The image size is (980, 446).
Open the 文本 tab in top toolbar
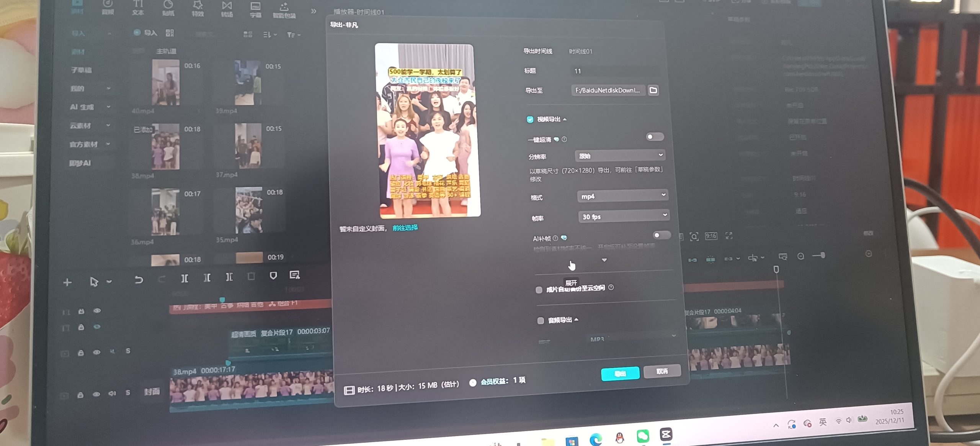[x=138, y=8]
